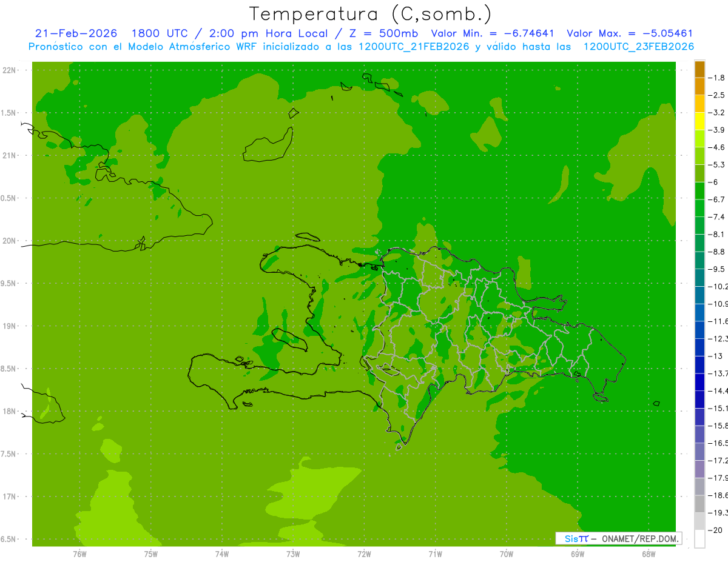Click the "-2.5" colorbar value
Image resolution: width=728 pixels, height=562 pixels.
pos(716,95)
